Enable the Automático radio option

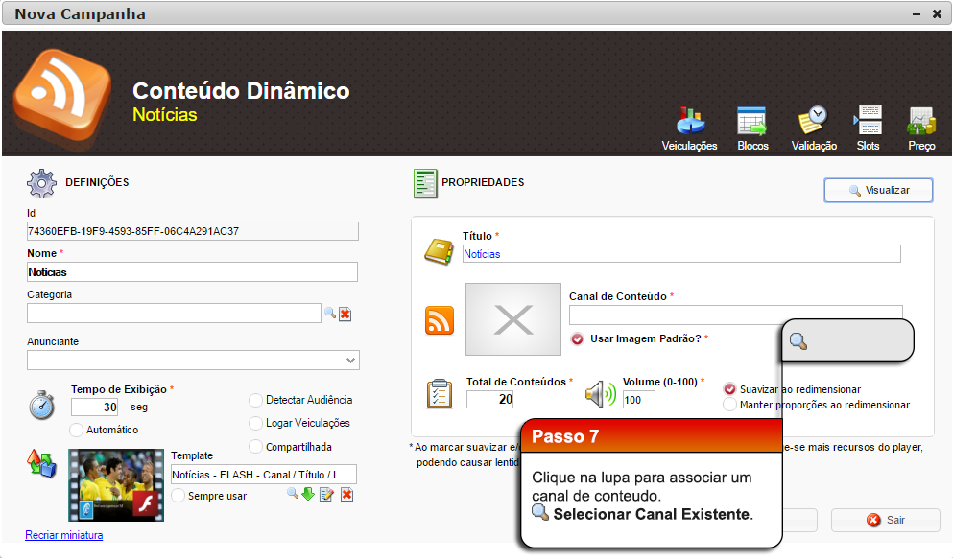77,430
